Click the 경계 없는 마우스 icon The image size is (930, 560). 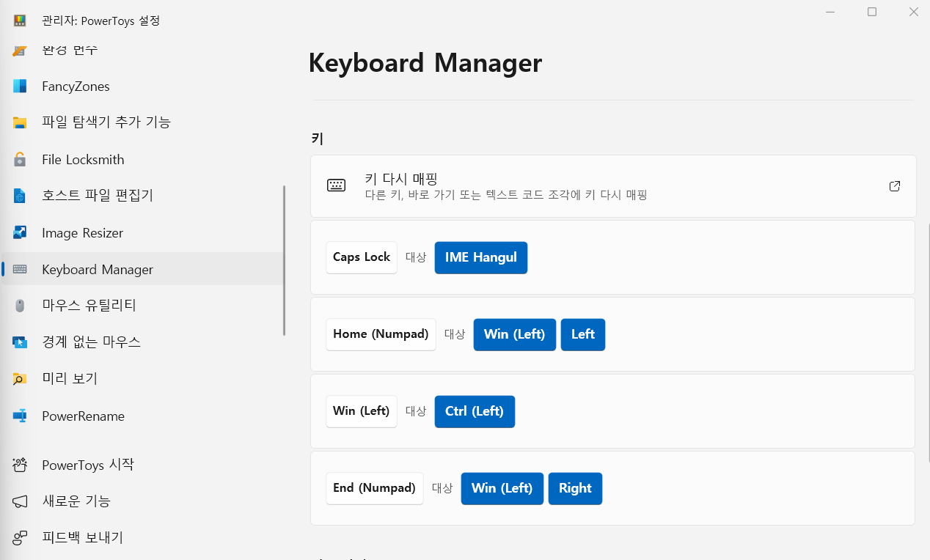[20, 342]
